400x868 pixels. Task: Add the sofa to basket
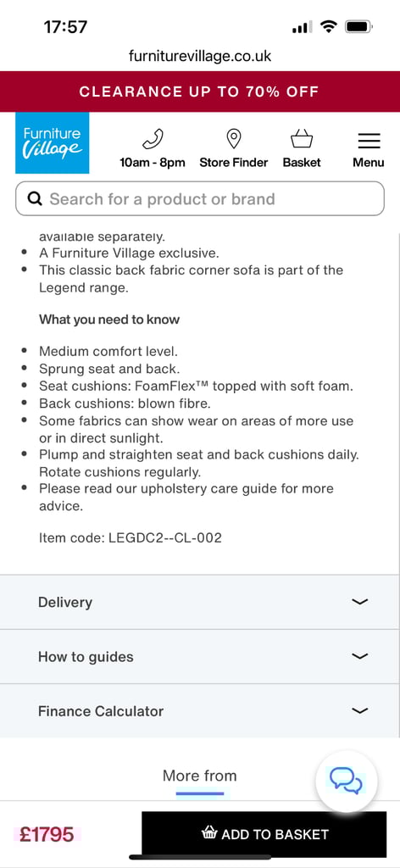tap(264, 834)
